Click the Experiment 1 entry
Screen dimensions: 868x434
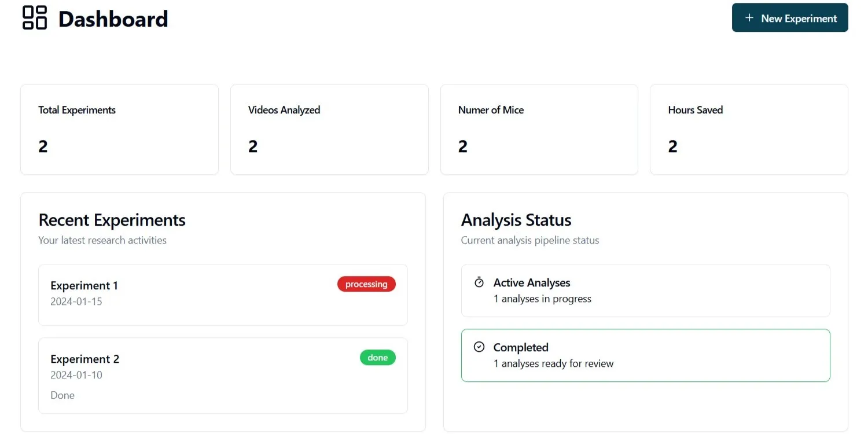[223, 294]
